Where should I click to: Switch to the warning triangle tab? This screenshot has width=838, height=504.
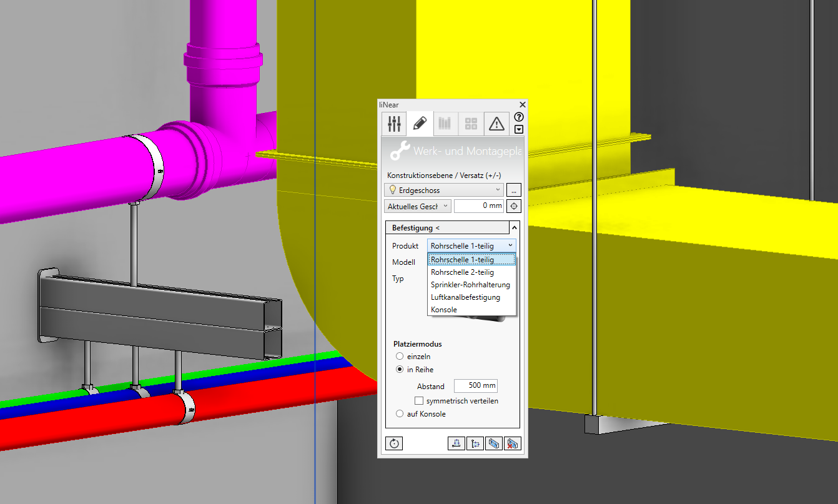(x=496, y=124)
